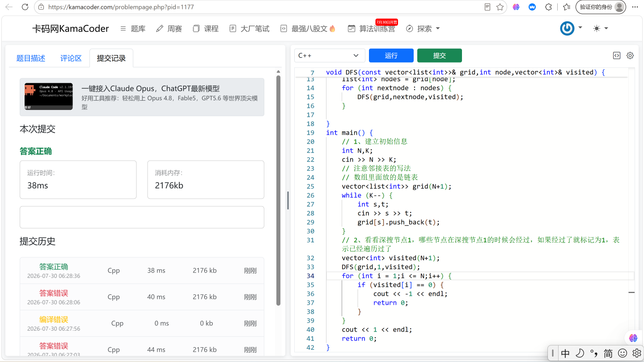
Task: Click the empty box below run time
Action: click(x=142, y=217)
